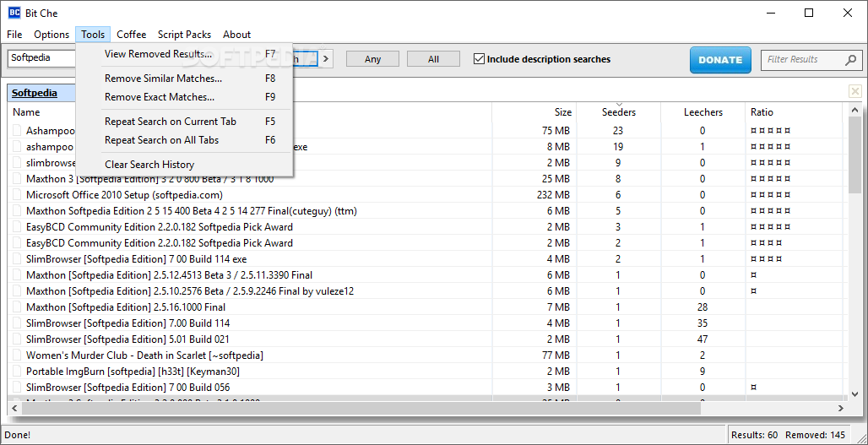Choose Remove Similar Matches option
The height and width of the screenshot is (445, 868).
click(x=184, y=79)
